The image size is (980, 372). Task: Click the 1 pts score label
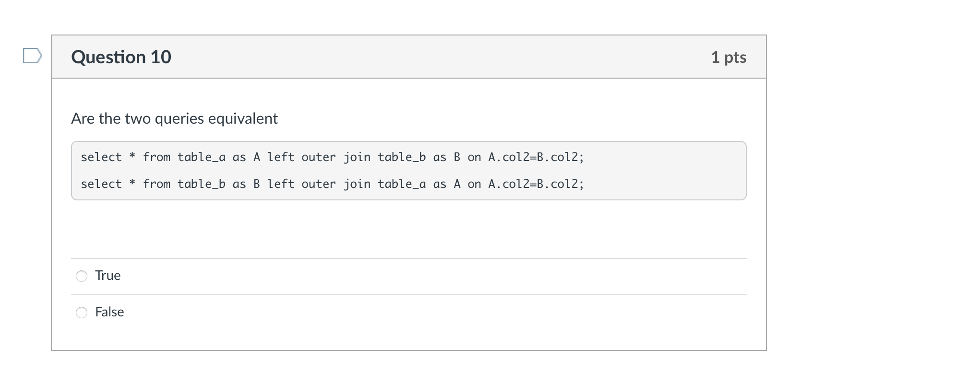pyautogui.click(x=729, y=57)
